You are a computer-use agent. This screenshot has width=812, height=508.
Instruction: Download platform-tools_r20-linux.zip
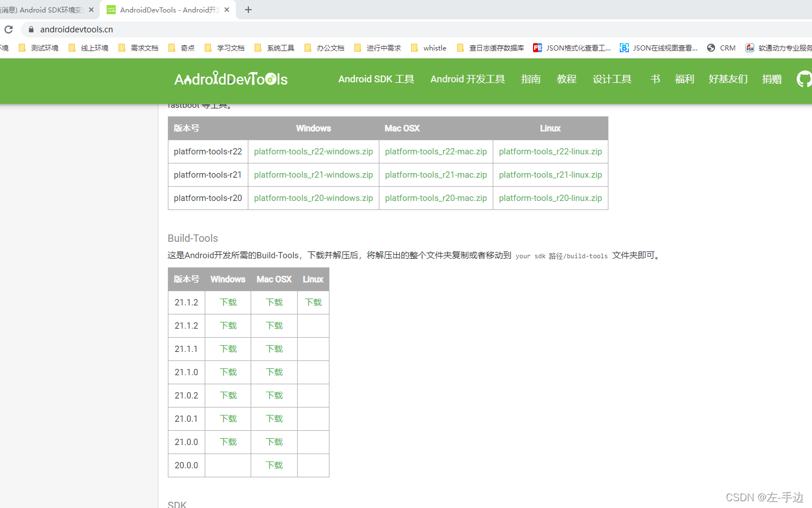pyautogui.click(x=551, y=198)
